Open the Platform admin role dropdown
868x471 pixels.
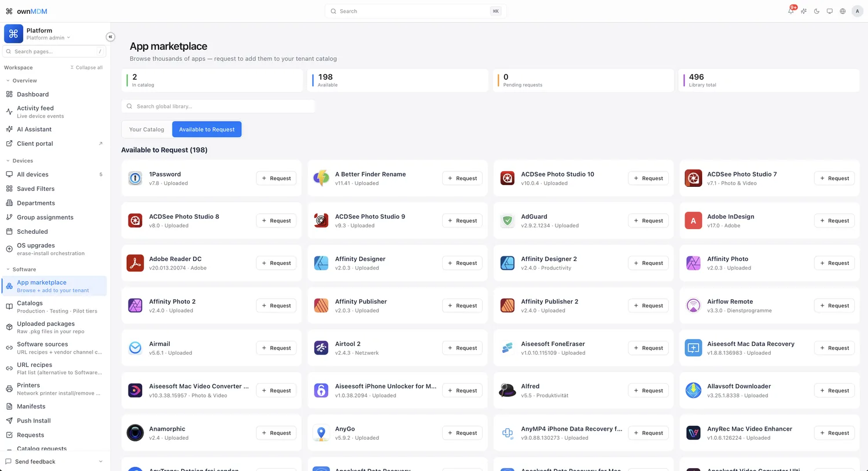(x=48, y=38)
